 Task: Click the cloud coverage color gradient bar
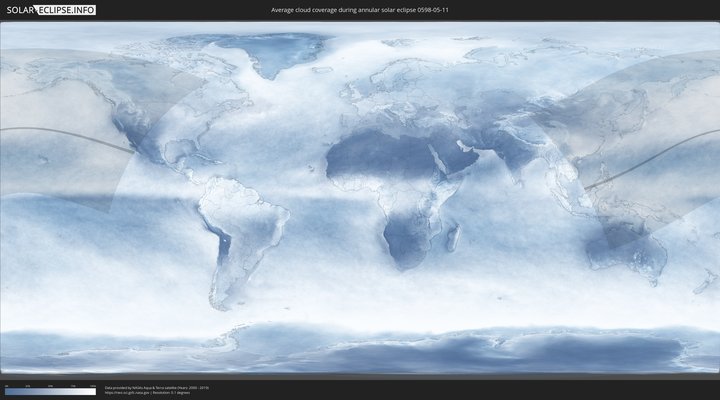(x=50, y=392)
